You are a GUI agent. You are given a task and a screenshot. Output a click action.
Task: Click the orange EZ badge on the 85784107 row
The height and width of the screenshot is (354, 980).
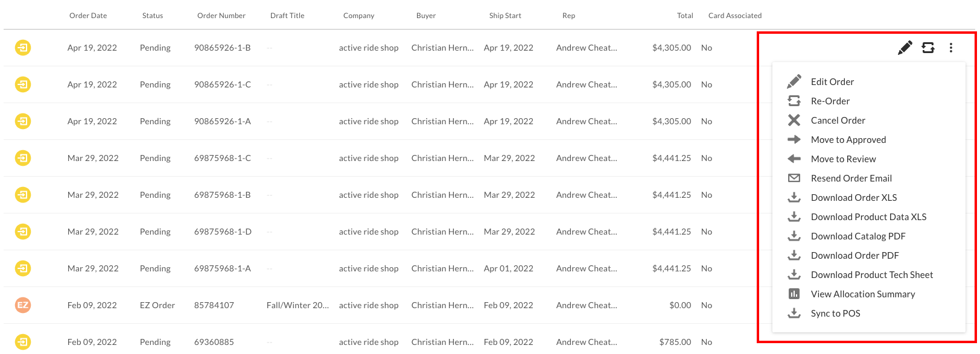(23, 305)
